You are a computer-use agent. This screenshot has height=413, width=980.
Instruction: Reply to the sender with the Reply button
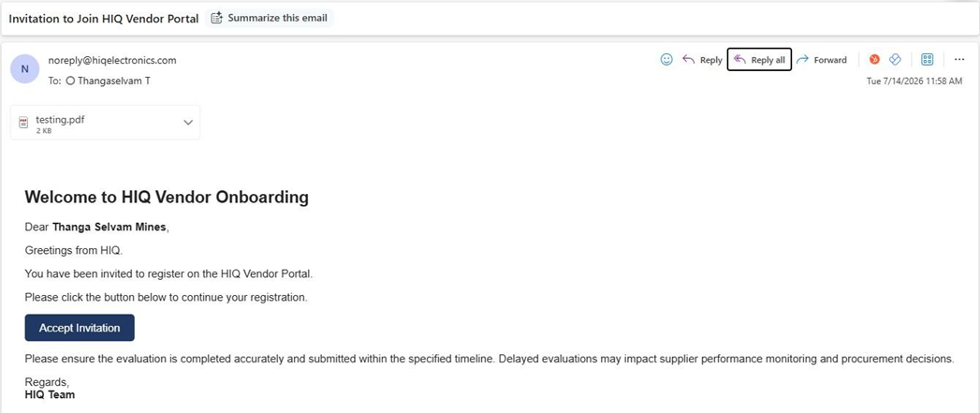702,59
